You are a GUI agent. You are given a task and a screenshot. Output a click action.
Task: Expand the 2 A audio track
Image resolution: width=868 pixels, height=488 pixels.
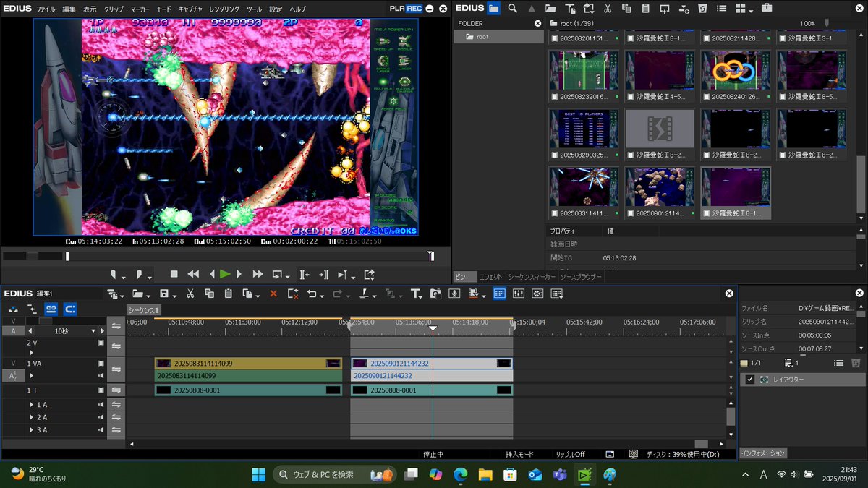31,417
